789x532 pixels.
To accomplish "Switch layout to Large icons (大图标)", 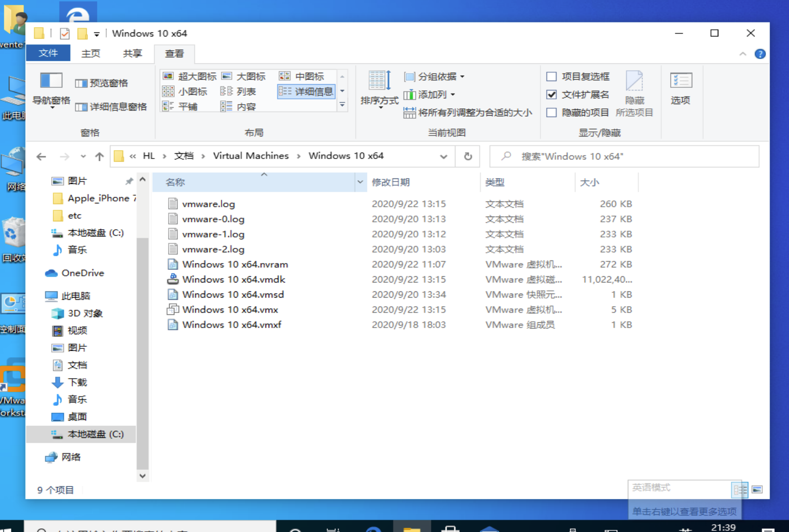I will point(243,76).
